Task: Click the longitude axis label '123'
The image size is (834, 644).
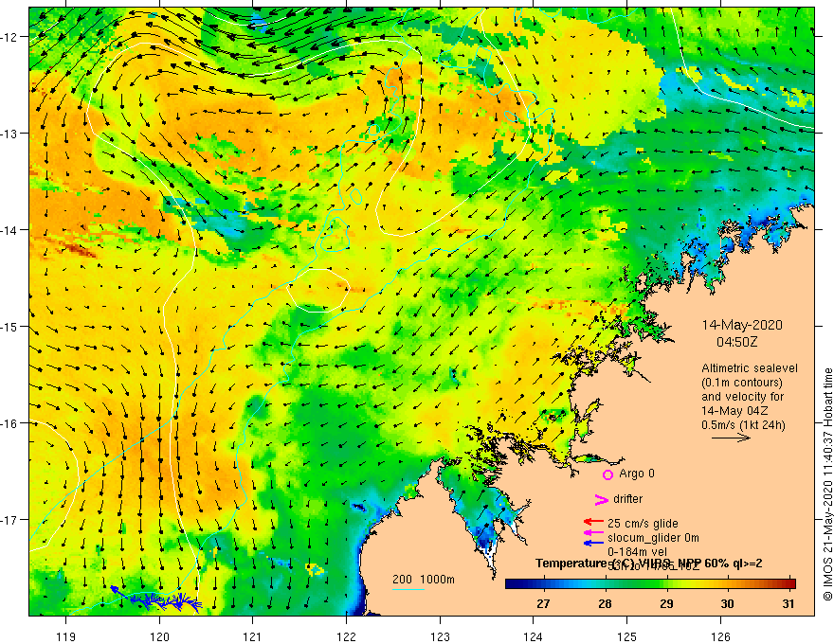Action: click(x=440, y=636)
